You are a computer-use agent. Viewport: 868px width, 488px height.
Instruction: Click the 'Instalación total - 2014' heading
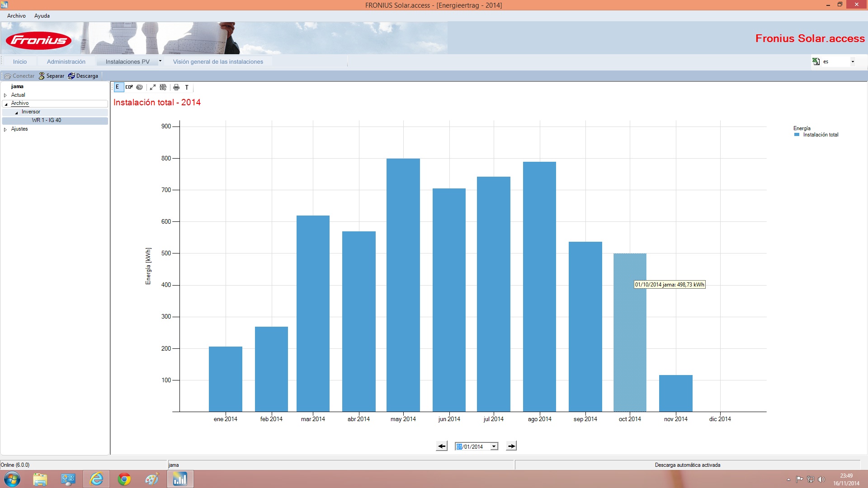(157, 103)
